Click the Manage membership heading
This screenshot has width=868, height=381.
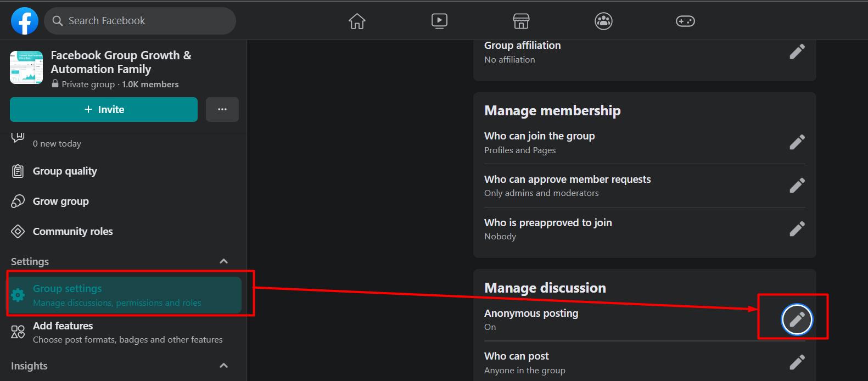coord(552,110)
